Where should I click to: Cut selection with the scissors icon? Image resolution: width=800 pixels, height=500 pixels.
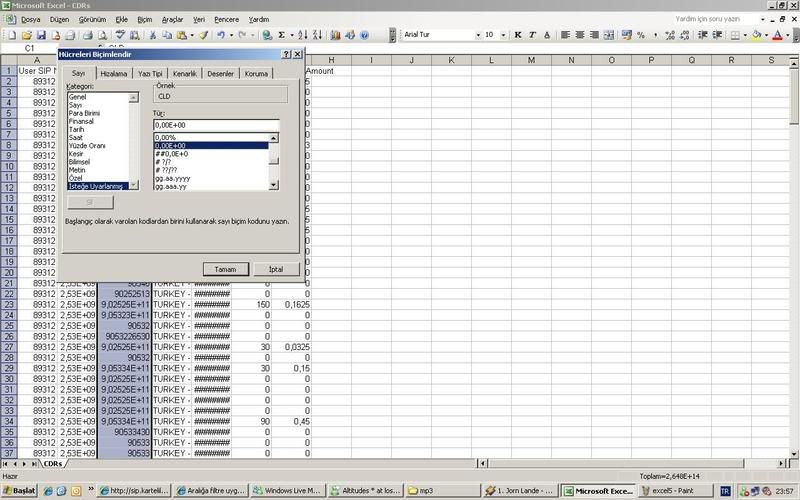point(152,35)
